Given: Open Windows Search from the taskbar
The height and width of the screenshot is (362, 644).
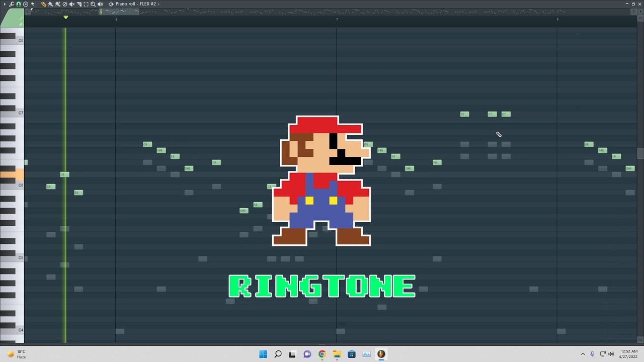Looking at the screenshot, I should pos(278,354).
